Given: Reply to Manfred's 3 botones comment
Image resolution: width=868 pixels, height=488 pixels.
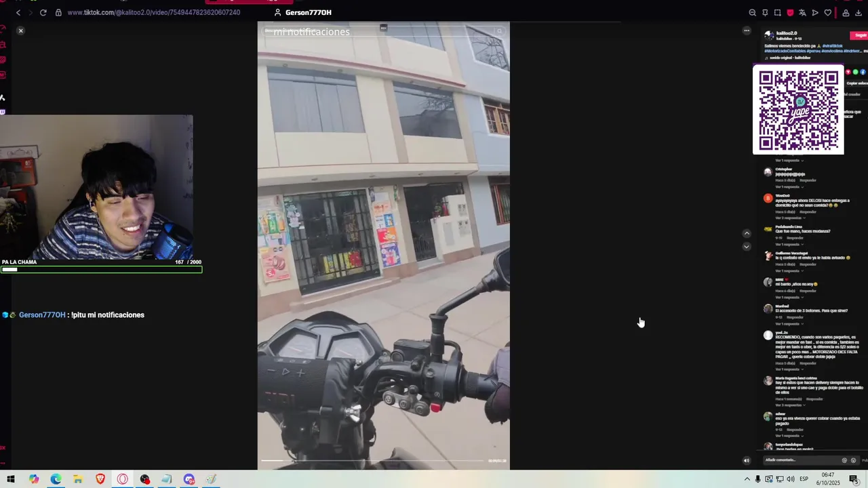Looking at the screenshot, I should pyautogui.click(x=795, y=317).
